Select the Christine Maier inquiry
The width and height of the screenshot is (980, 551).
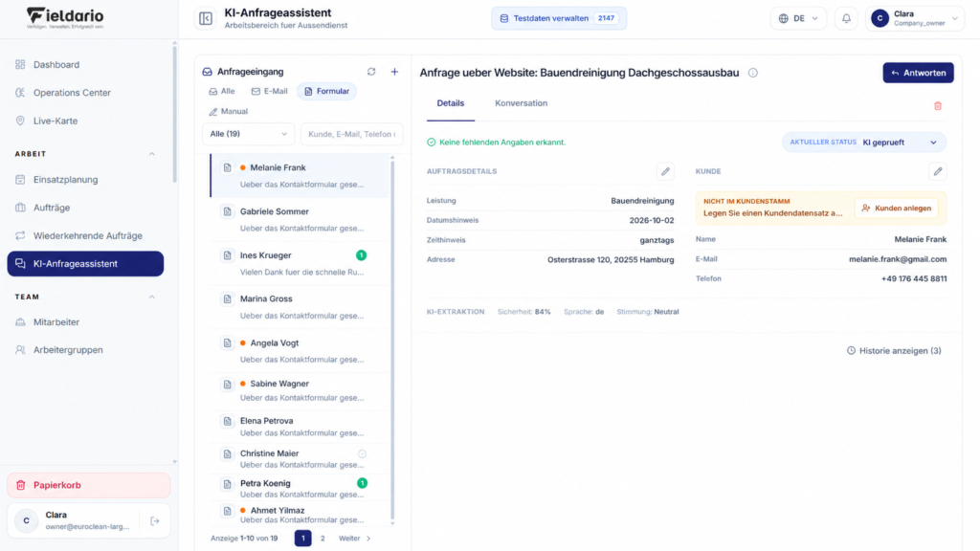pos(300,458)
